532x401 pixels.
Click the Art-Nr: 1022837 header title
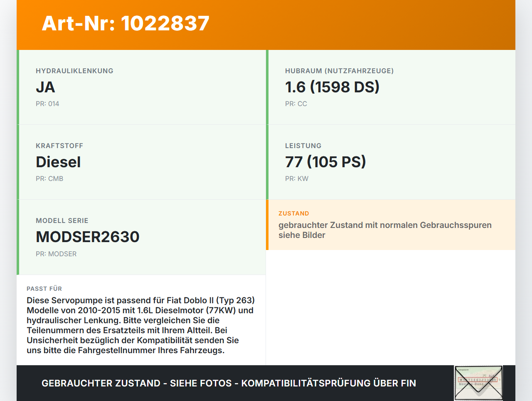(126, 23)
